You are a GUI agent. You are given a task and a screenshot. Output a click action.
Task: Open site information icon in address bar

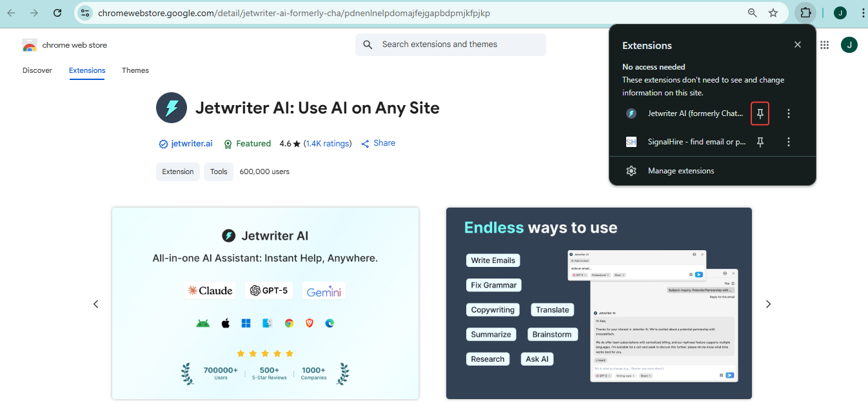coord(85,13)
